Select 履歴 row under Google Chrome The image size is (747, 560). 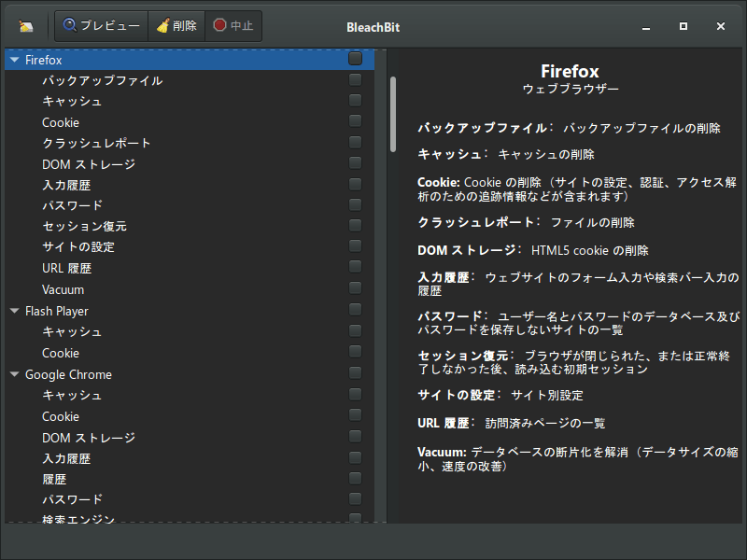[190, 479]
